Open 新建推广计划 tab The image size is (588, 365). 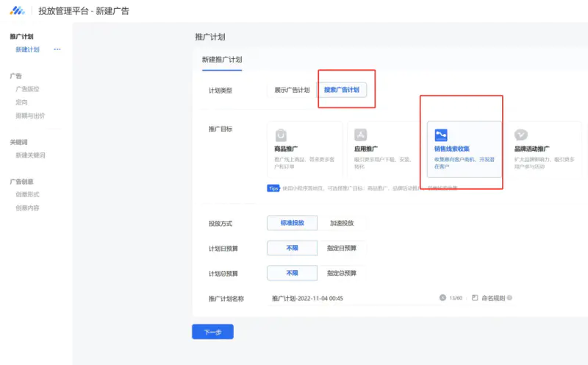tap(222, 60)
